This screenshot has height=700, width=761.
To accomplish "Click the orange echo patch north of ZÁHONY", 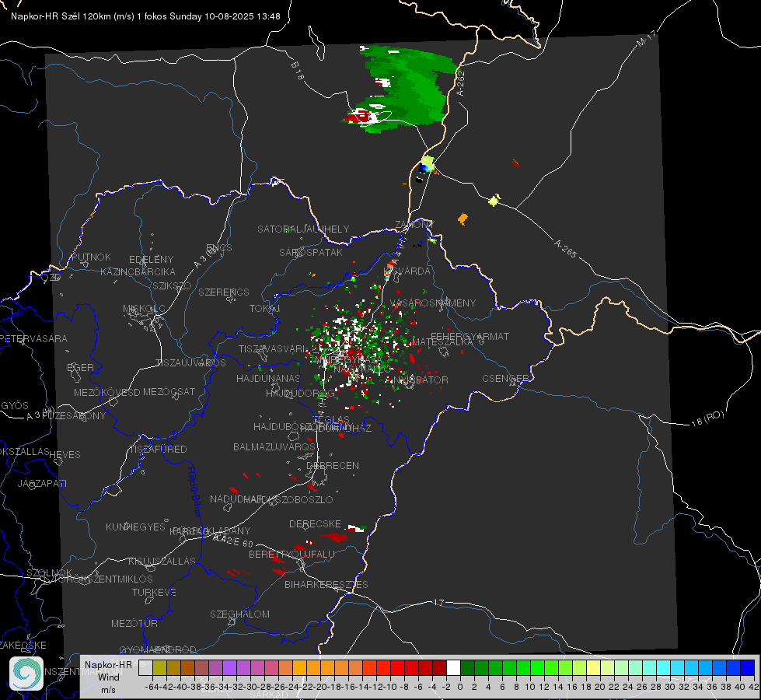I will click(463, 219).
